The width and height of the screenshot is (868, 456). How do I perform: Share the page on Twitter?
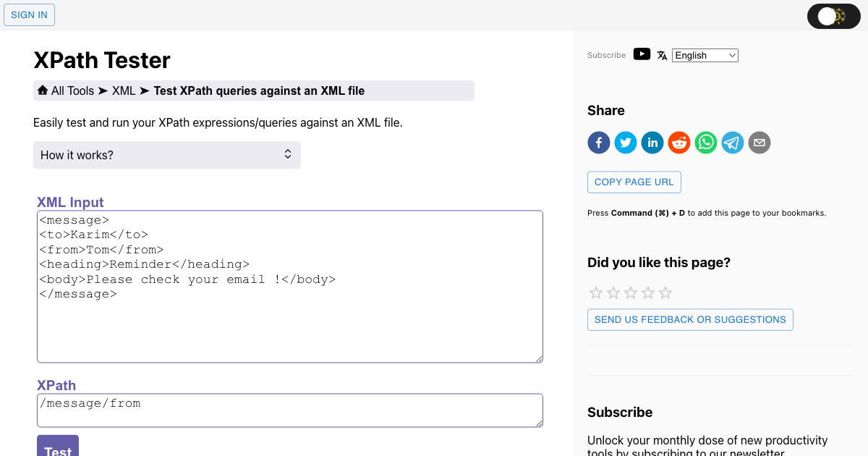point(625,143)
